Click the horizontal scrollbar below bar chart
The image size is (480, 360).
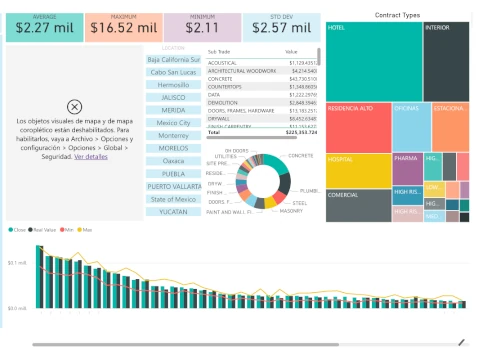[x=185, y=344]
